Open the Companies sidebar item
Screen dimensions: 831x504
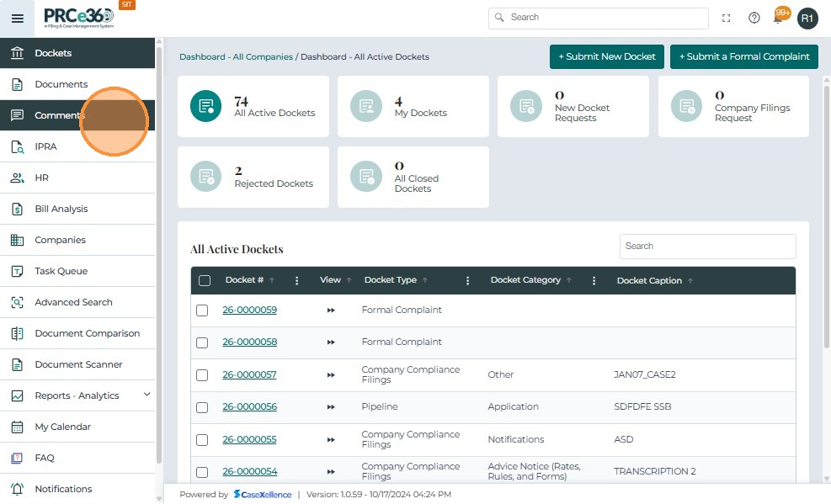pos(60,240)
